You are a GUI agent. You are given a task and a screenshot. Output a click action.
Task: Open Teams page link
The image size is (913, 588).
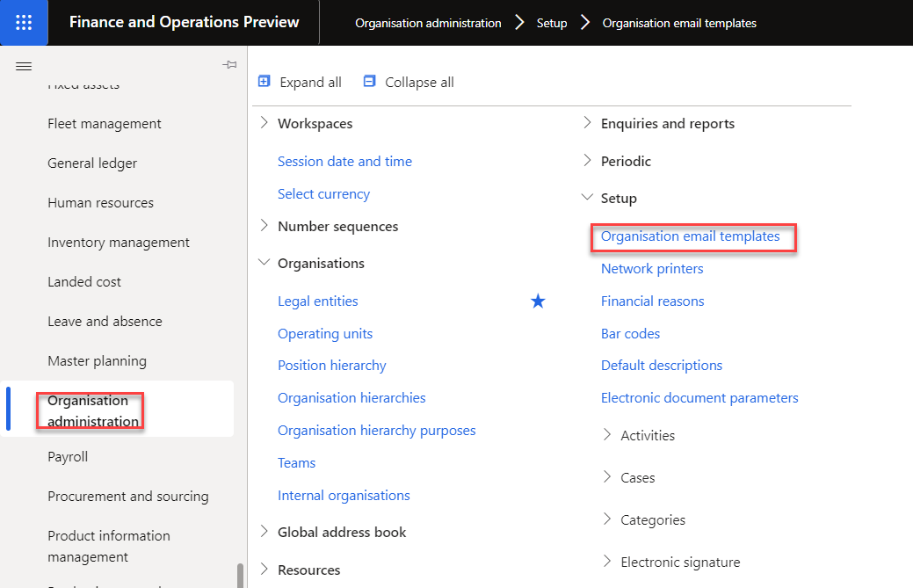296,463
